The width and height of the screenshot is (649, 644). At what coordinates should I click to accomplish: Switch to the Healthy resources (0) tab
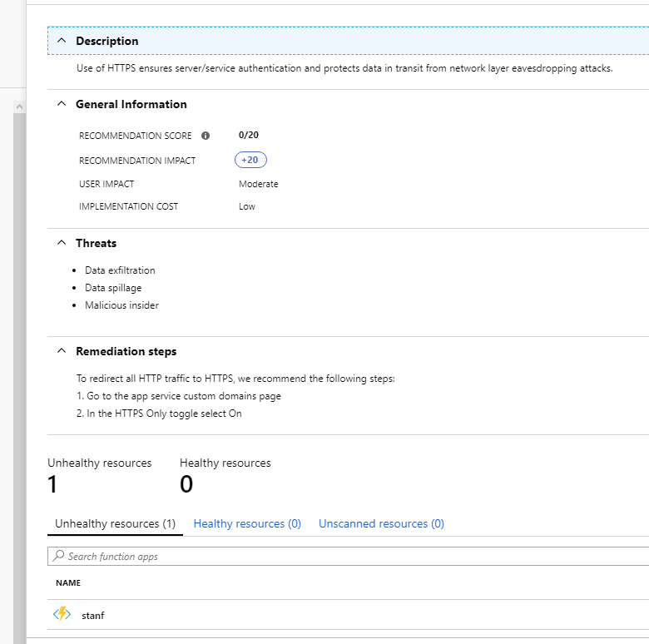[x=247, y=524]
